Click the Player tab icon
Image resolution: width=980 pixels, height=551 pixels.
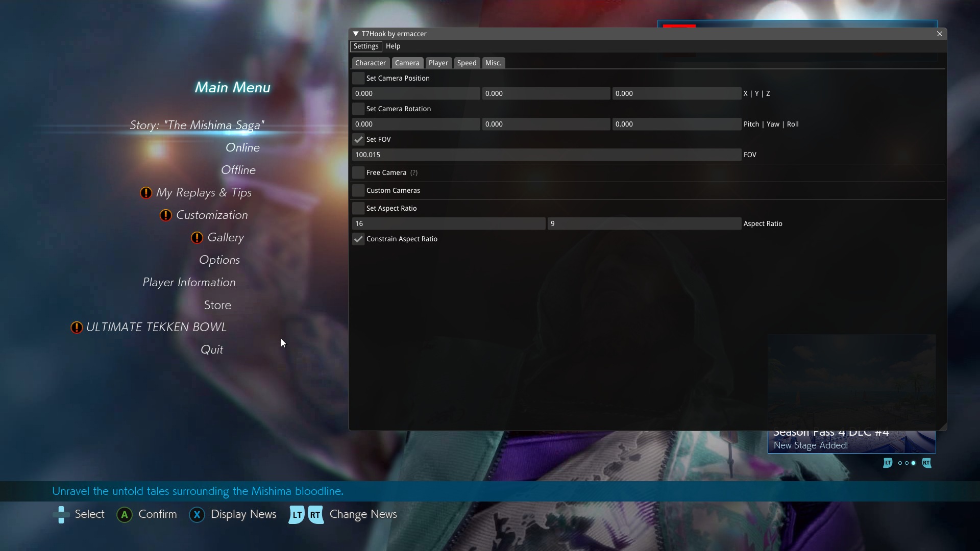pyautogui.click(x=438, y=63)
